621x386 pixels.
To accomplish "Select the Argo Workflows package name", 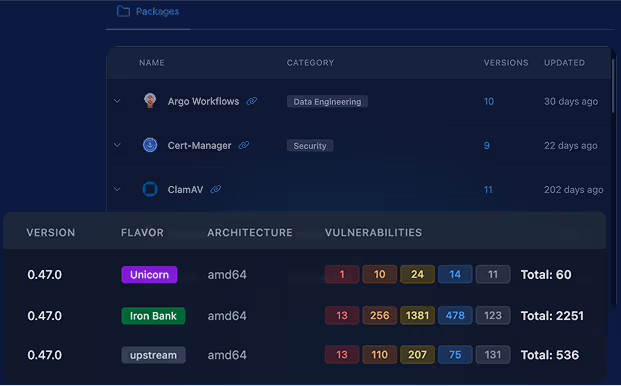I will (203, 101).
